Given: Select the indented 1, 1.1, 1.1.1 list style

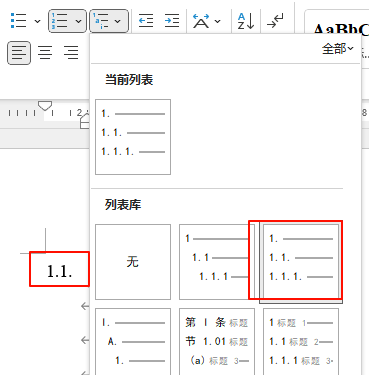Looking at the screenshot, I should click(217, 262).
